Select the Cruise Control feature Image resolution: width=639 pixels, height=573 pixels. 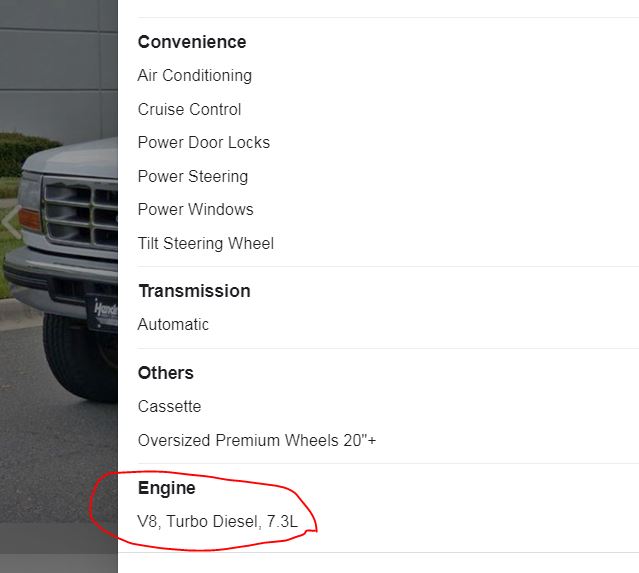(x=190, y=109)
